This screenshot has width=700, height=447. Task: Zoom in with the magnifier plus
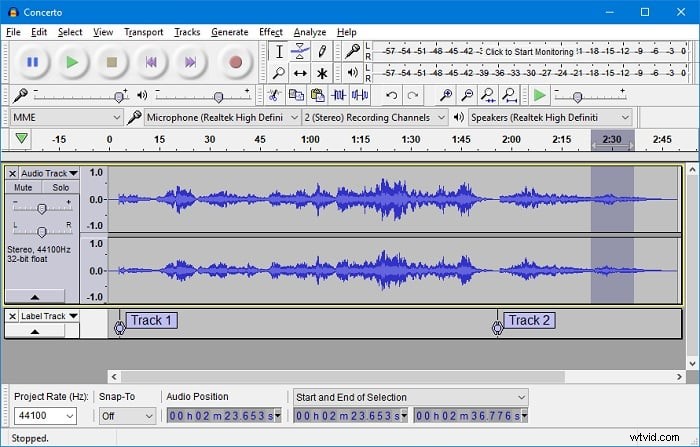tap(446, 95)
